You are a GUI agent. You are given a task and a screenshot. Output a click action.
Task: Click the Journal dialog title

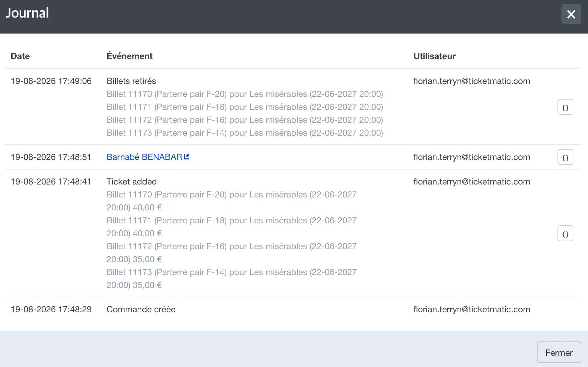[27, 13]
